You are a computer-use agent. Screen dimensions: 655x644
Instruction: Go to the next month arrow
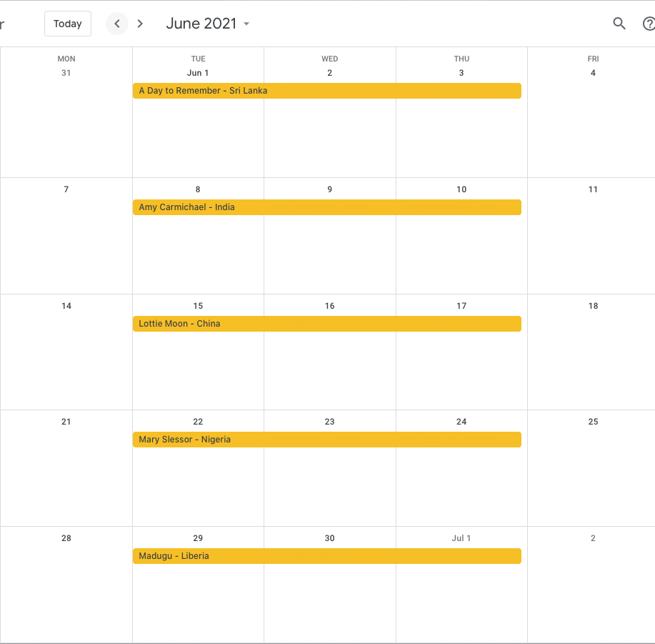[x=140, y=24]
